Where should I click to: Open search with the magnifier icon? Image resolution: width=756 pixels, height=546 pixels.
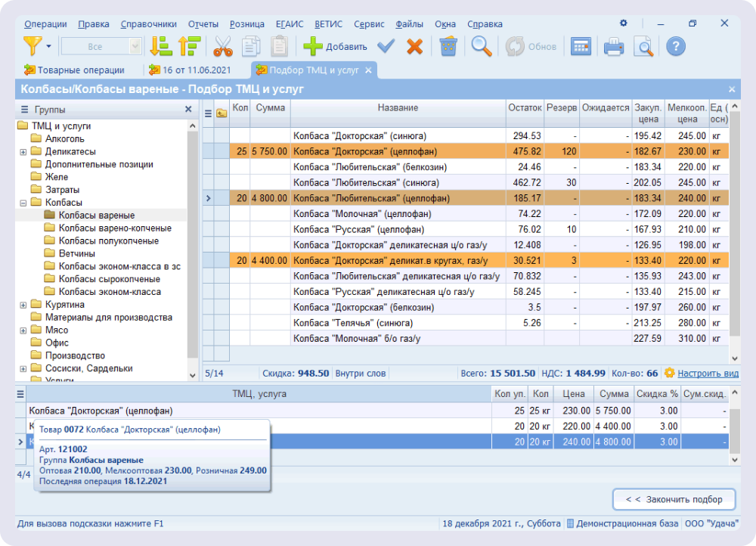point(482,46)
